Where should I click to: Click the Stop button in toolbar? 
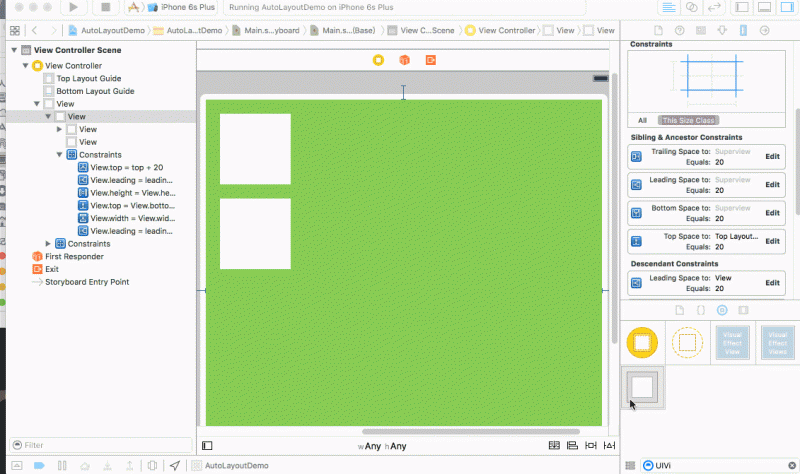pos(104,7)
